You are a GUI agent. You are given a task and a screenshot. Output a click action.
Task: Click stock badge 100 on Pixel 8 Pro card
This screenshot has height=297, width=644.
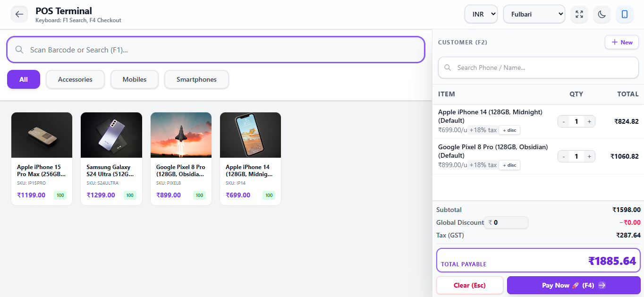click(199, 195)
